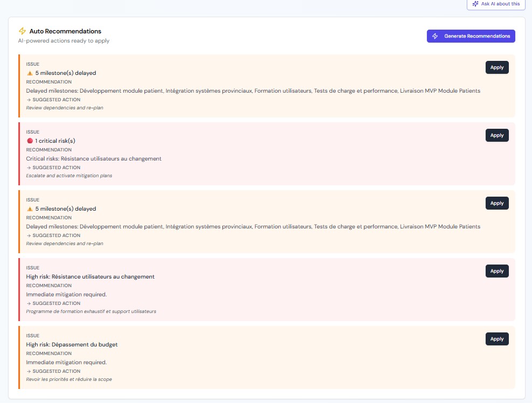This screenshot has height=403, width=532.
Task: Click 'Revoir les priorités et réduire la scope'
Action: (69, 379)
